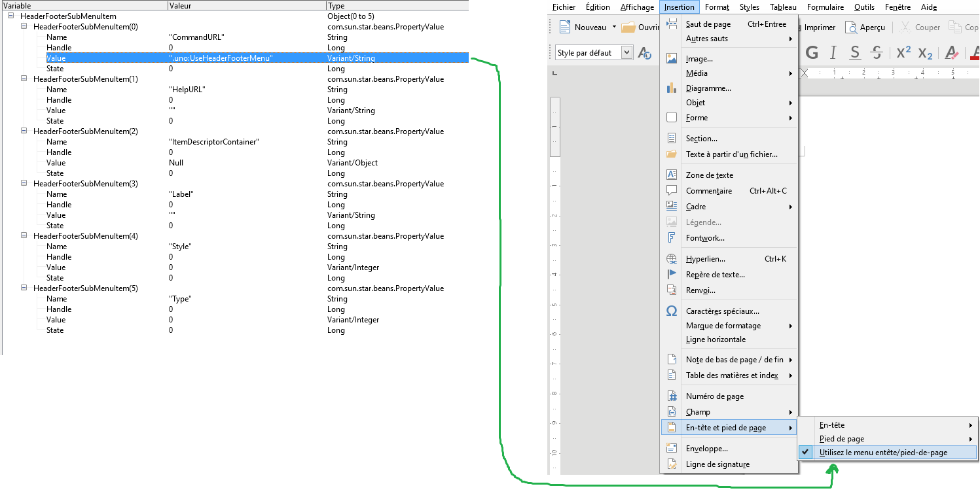Click the Hyperlien globe icon
Screen dimensions: 980x499
click(671, 259)
